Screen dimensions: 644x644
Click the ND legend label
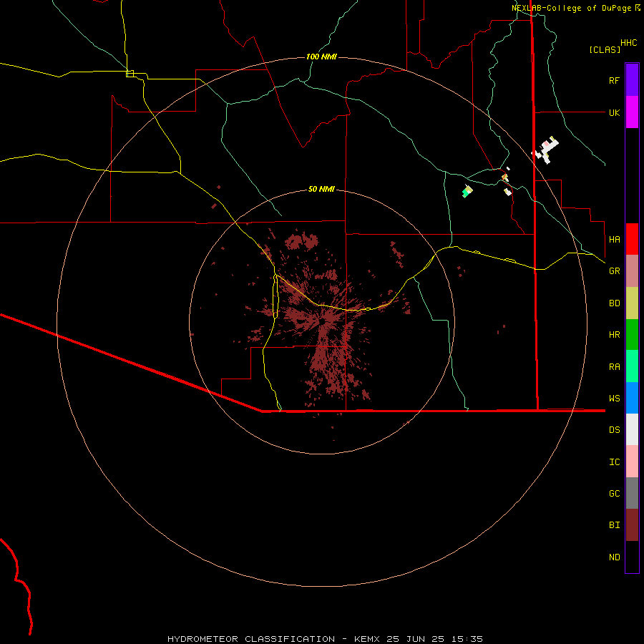click(x=614, y=557)
